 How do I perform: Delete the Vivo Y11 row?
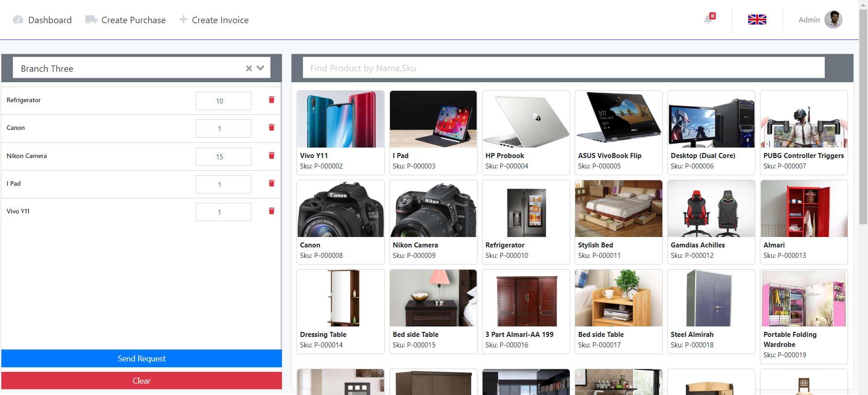pos(271,211)
